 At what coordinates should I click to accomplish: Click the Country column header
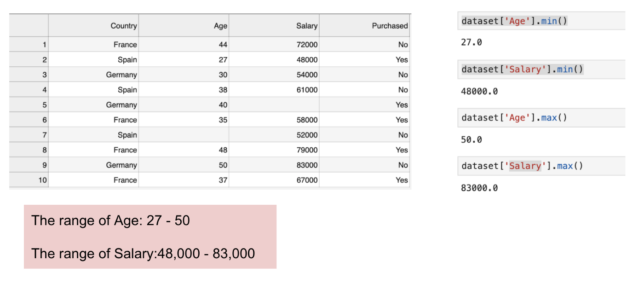point(123,26)
